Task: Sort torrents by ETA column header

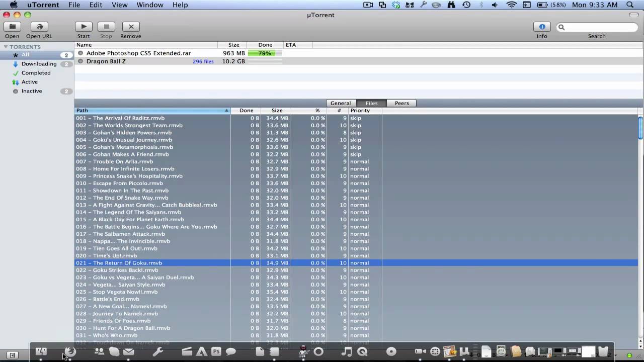Action: tap(298, 45)
